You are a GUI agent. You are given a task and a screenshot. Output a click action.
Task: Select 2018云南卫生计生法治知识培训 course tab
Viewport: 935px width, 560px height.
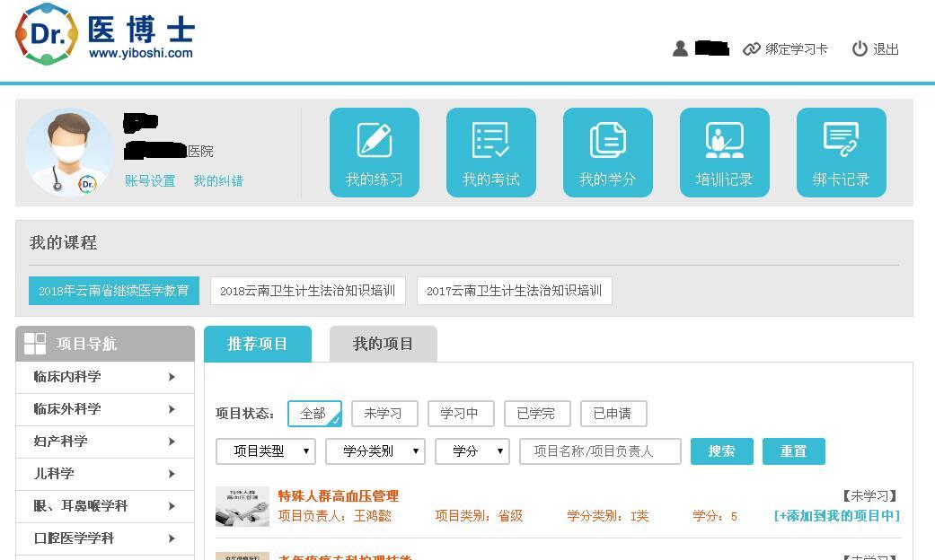pos(307,291)
